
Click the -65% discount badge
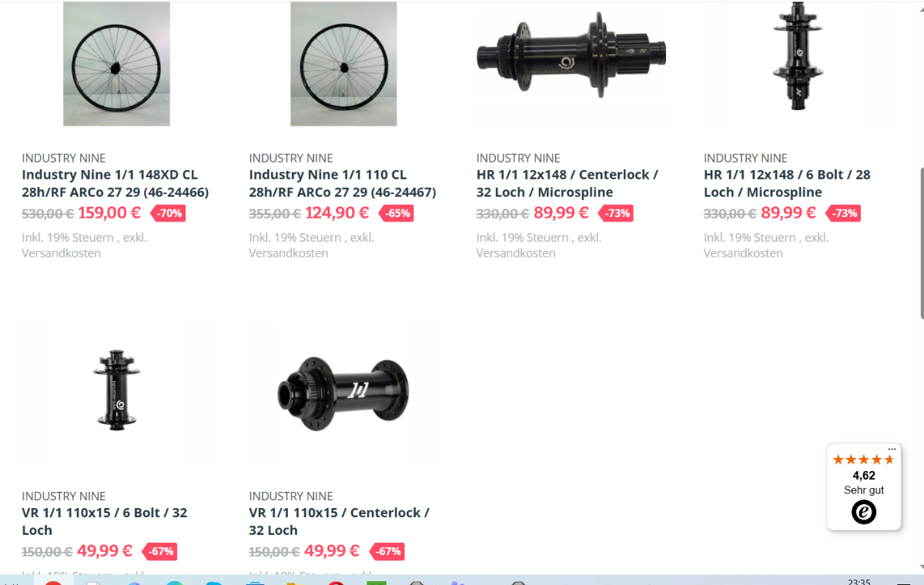click(396, 213)
